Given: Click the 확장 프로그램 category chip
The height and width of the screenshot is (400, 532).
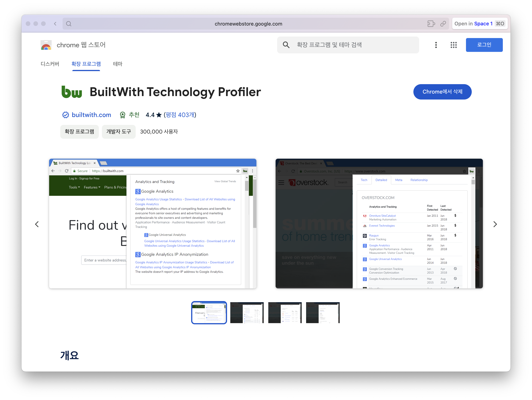Looking at the screenshot, I should pyautogui.click(x=79, y=132).
